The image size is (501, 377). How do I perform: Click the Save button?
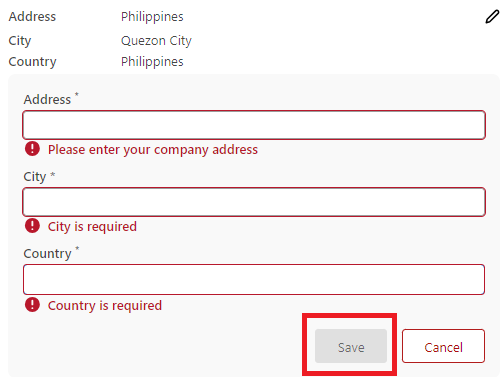(351, 346)
